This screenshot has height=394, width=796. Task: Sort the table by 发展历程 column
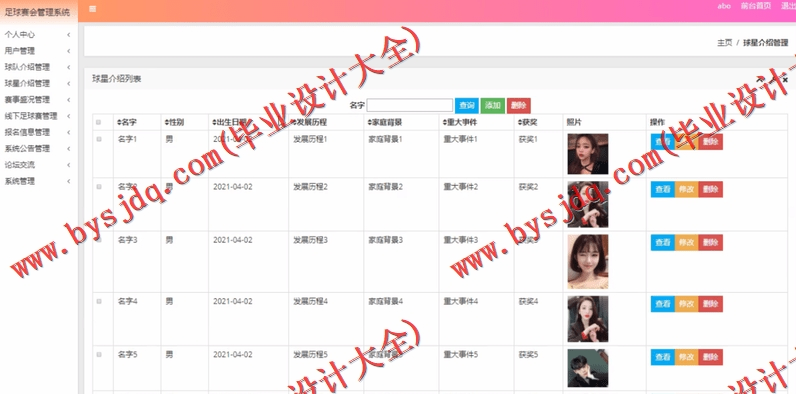[x=309, y=122]
